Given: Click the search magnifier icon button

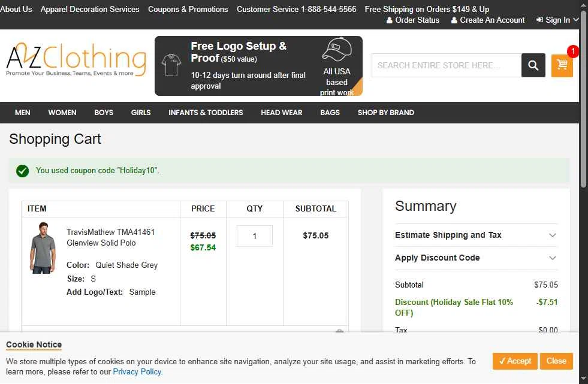Looking at the screenshot, I should [533, 65].
